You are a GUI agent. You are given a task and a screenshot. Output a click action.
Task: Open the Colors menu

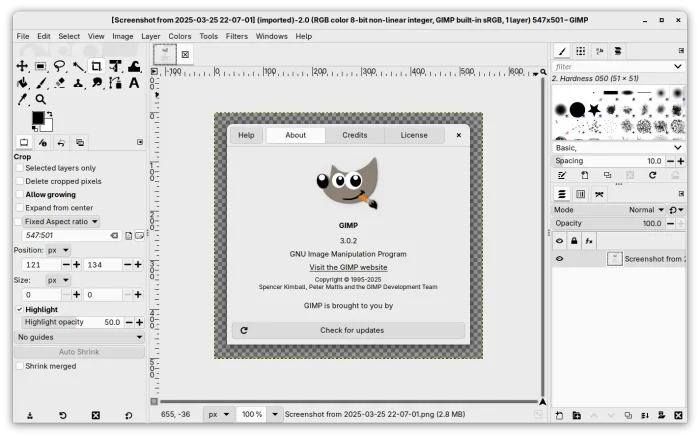pyautogui.click(x=179, y=36)
